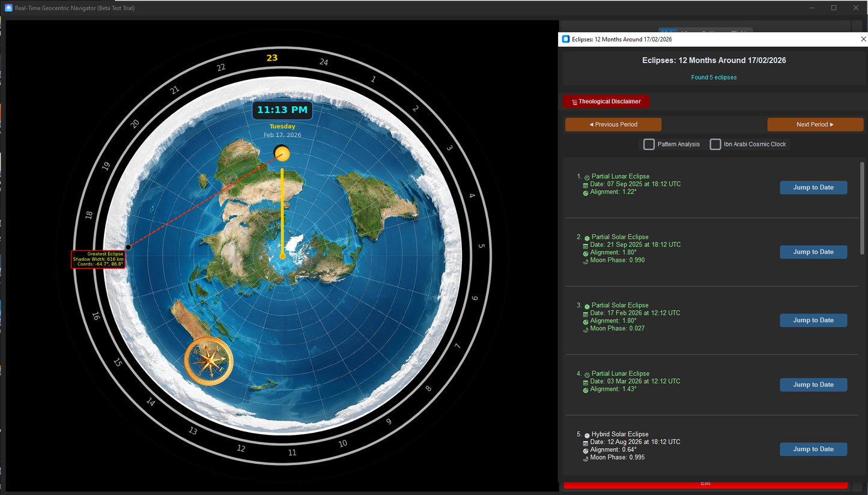Click the Found 5 eclipses text
This screenshot has width=868, height=495.
coord(714,77)
